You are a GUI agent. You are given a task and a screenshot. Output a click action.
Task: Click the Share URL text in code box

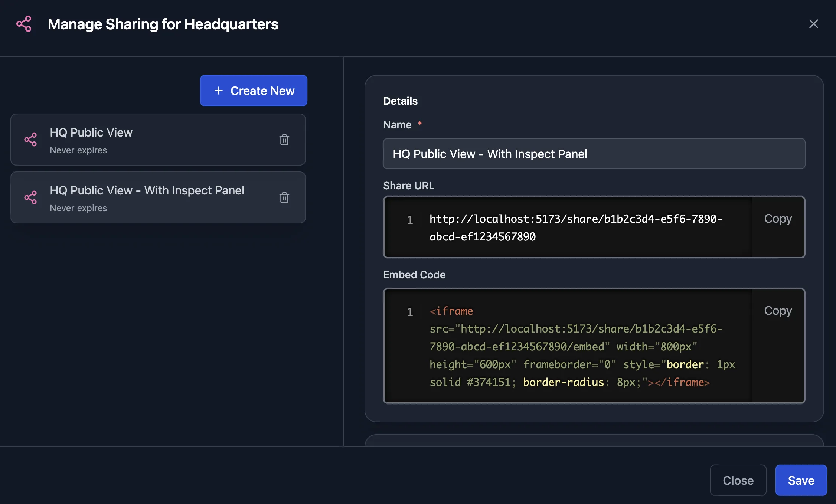576,228
